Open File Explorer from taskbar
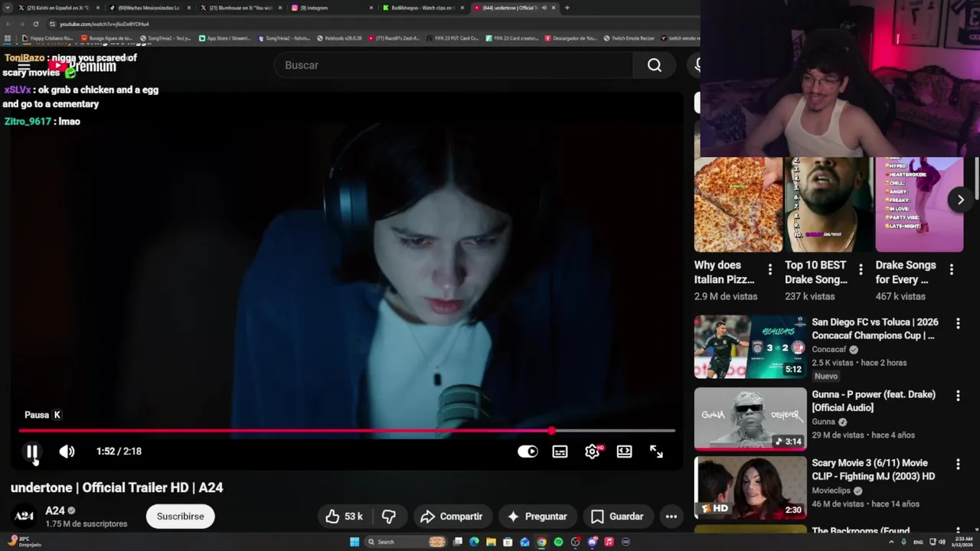This screenshot has height=551, width=980. (491, 542)
